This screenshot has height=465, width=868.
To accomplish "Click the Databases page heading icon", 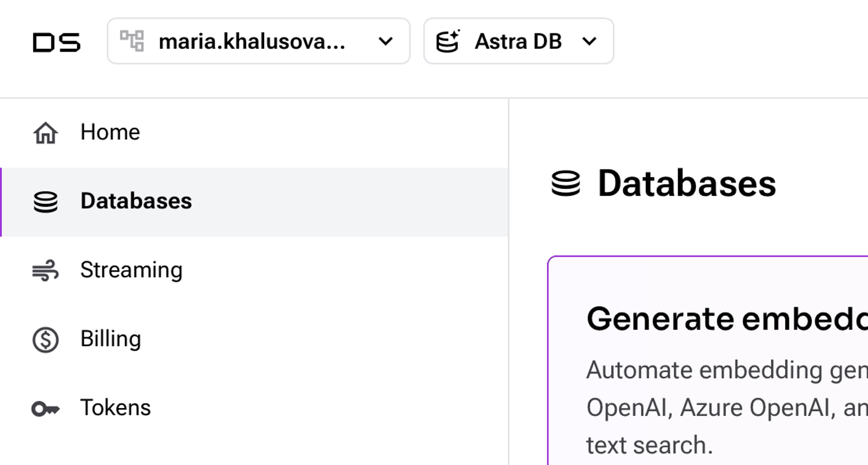I will (566, 183).
